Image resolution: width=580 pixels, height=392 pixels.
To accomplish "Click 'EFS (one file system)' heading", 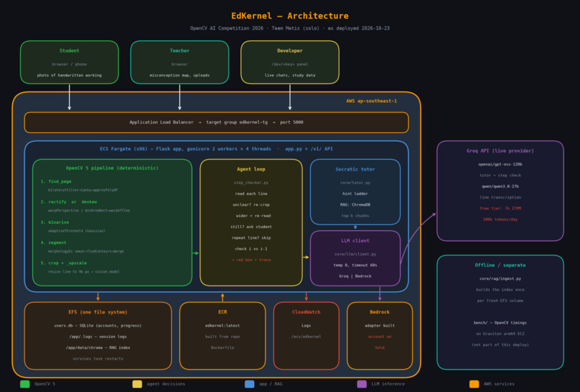I will pyautogui.click(x=98, y=312).
